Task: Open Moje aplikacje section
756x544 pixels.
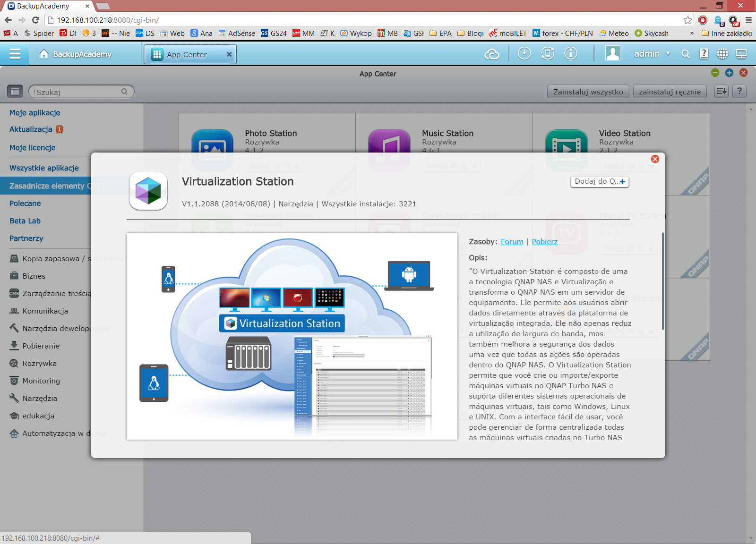Action: (x=35, y=113)
